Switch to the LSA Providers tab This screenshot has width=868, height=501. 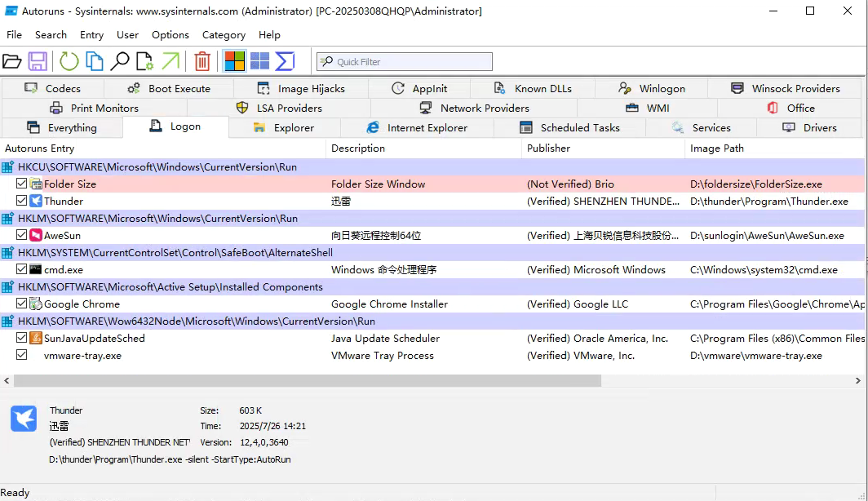(x=279, y=108)
